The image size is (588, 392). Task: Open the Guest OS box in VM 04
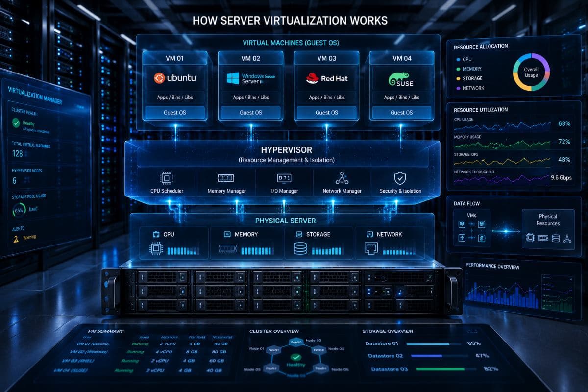401,113
